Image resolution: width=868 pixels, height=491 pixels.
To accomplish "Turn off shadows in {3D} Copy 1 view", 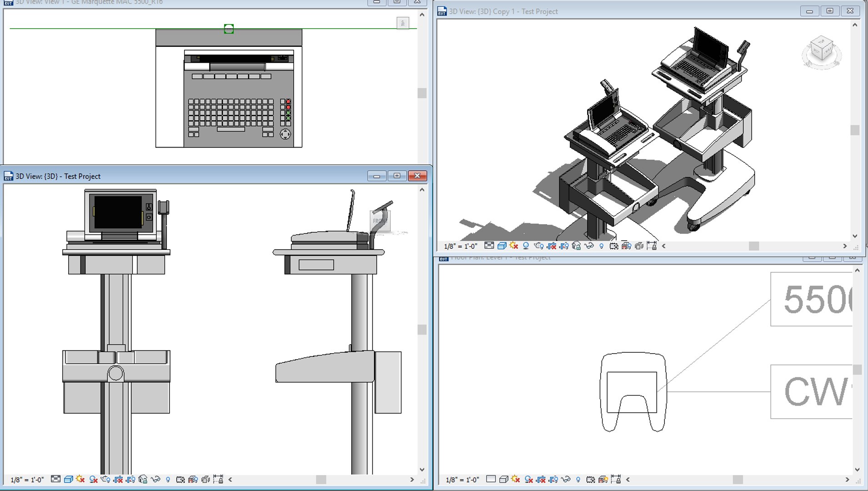I will point(526,246).
